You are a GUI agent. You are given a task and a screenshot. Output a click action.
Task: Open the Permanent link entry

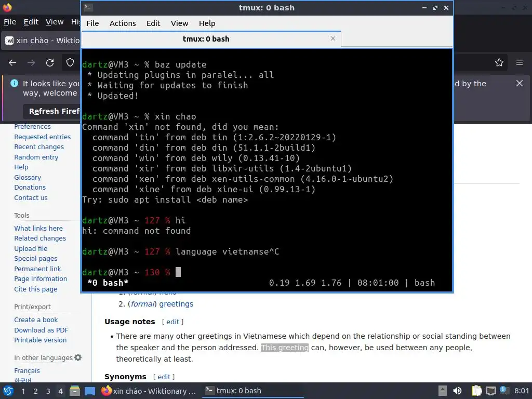pos(37,269)
